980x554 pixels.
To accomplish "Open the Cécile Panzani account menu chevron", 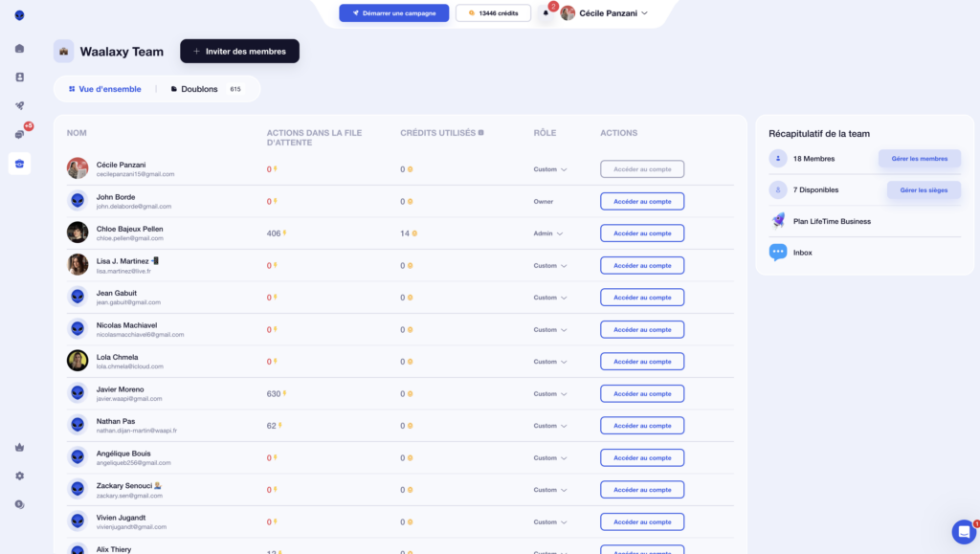I will coord(644,13).
